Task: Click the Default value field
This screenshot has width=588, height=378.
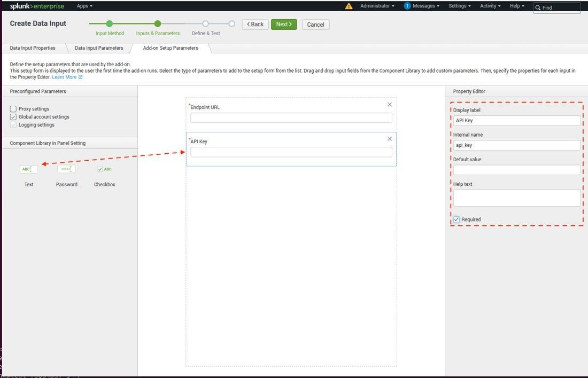Action: coord(517,170)
